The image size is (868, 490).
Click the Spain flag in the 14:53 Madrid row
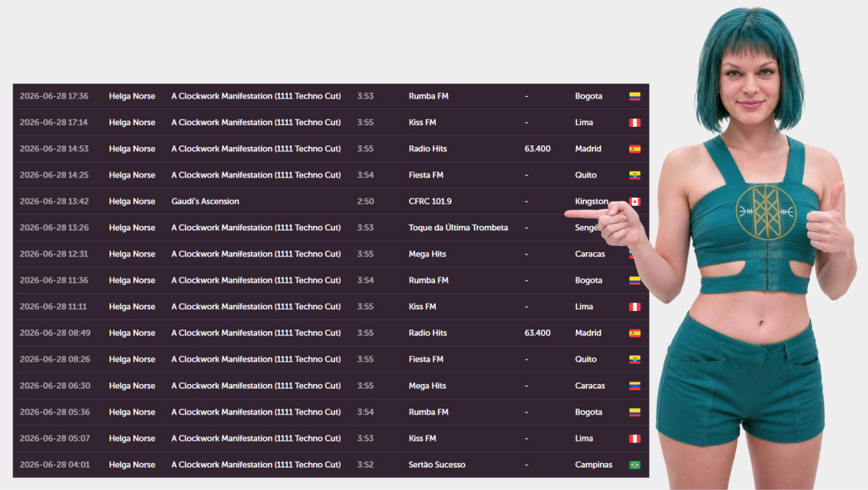click(x=634, y=149)
